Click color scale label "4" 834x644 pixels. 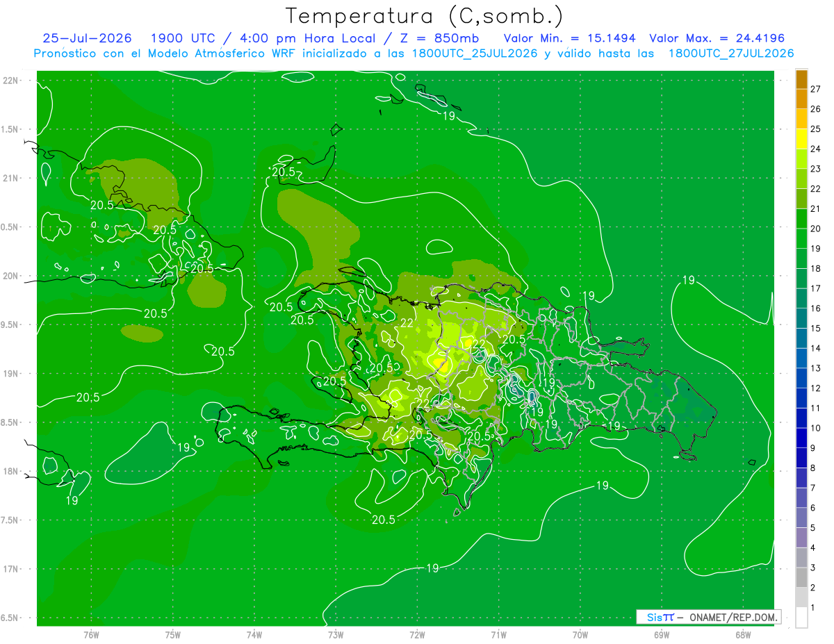(813, 547)
